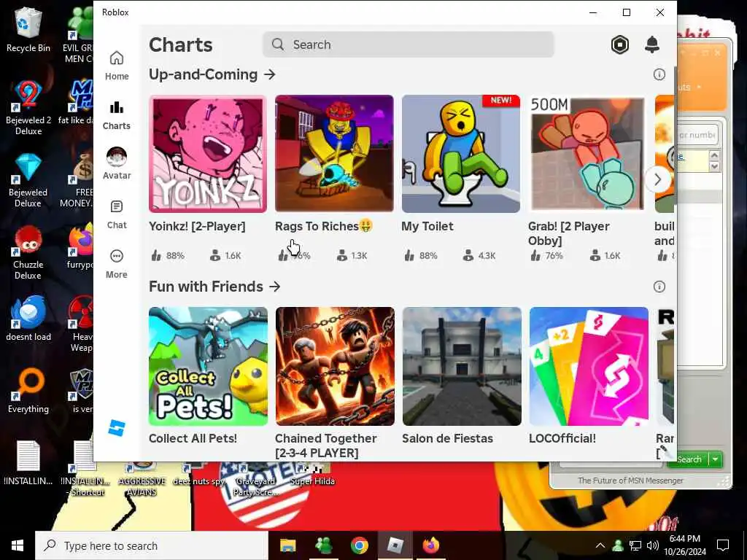Select the AGGRESSIVE AVIANS desktop shortcut
The height and width of the screenshot is (560, 747).
[142, 480]
